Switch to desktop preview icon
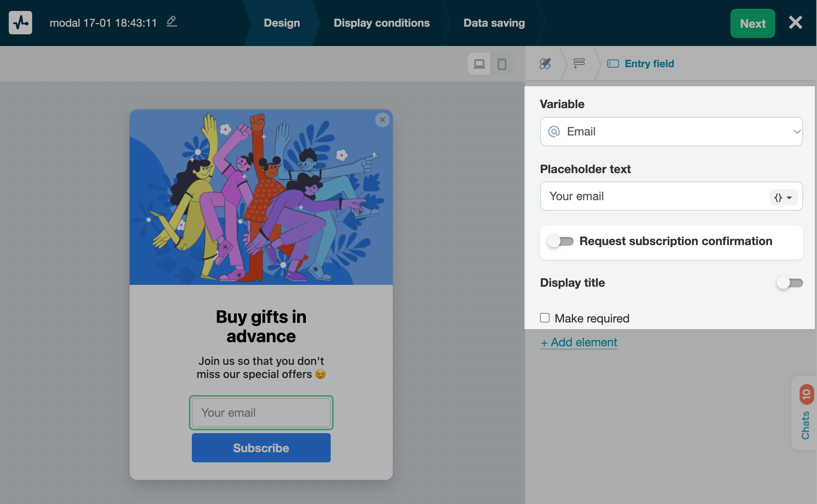This screenshot has width=817, height=504. pyautogui.click(x=479, y=64)
